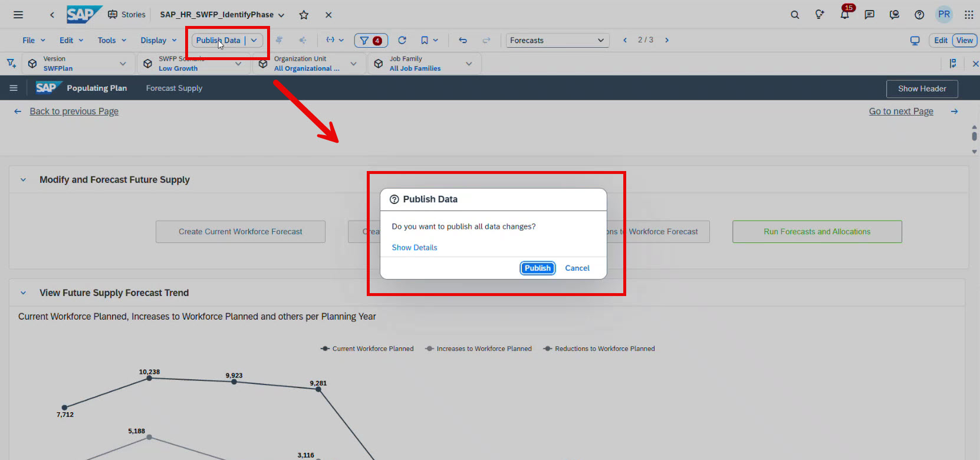The image size is (980, 460).
Task: Collapse Modify and Forecast Future Supply section
Action: [24, 180]
